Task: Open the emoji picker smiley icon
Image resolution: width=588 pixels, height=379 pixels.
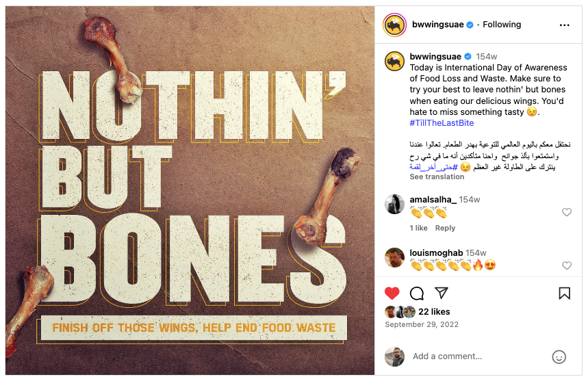Action: click(x=559, y=356)
